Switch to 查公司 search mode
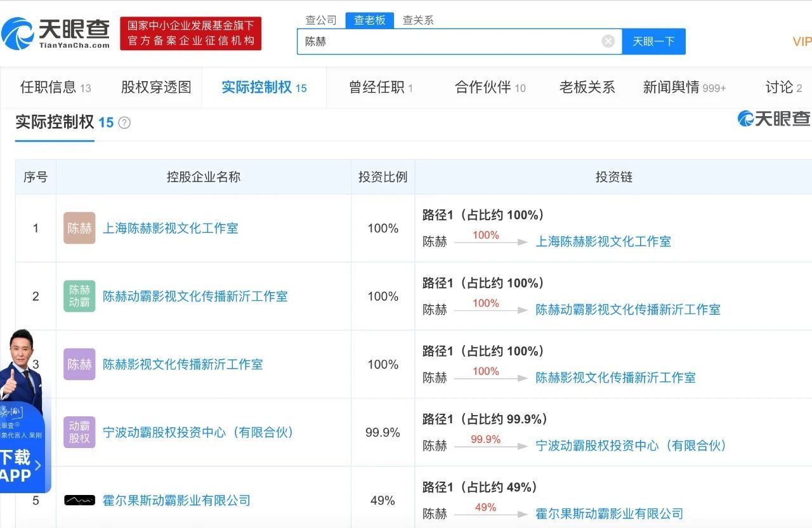The width and height of the screenshot is (812, 528). click(x=321, y=20)
